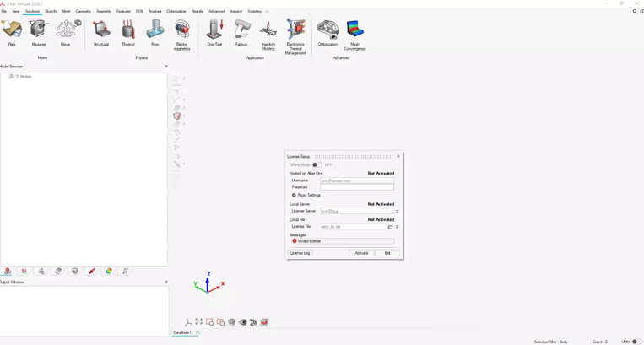The width and height of the screenshot is (644, 345).
Task: Toggle the Units switch in status bar
Action: (636, 342)
